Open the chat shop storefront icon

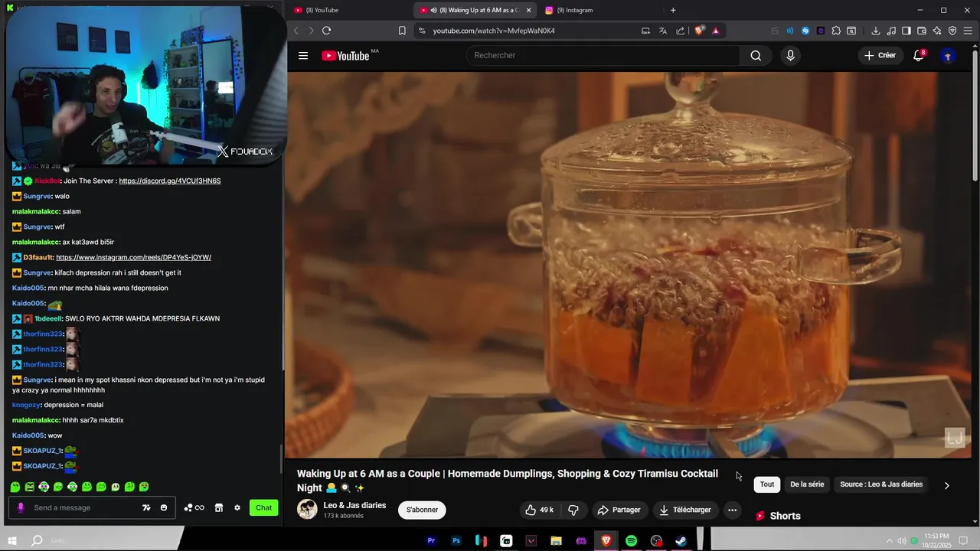218,507
